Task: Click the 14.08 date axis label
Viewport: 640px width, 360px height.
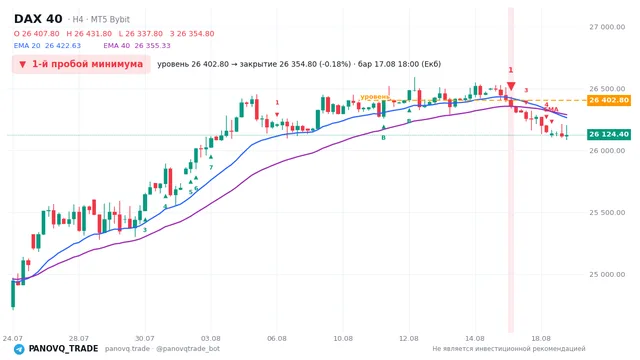Action: pyautogui.click(x=475, y=338)
